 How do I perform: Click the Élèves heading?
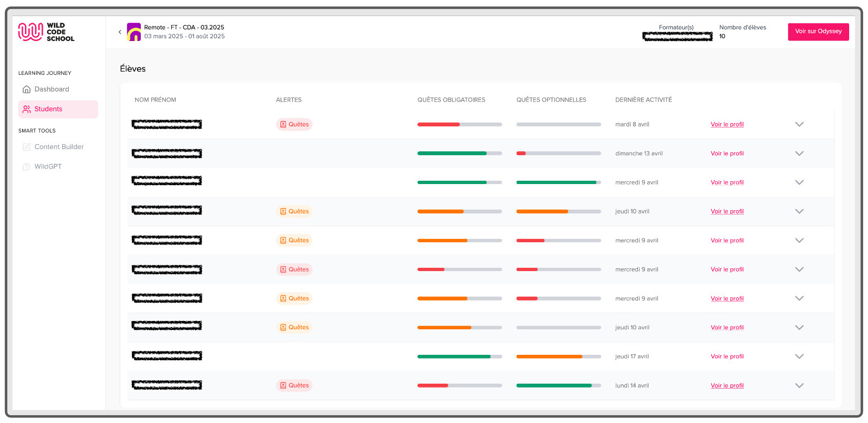pos(133,69)
